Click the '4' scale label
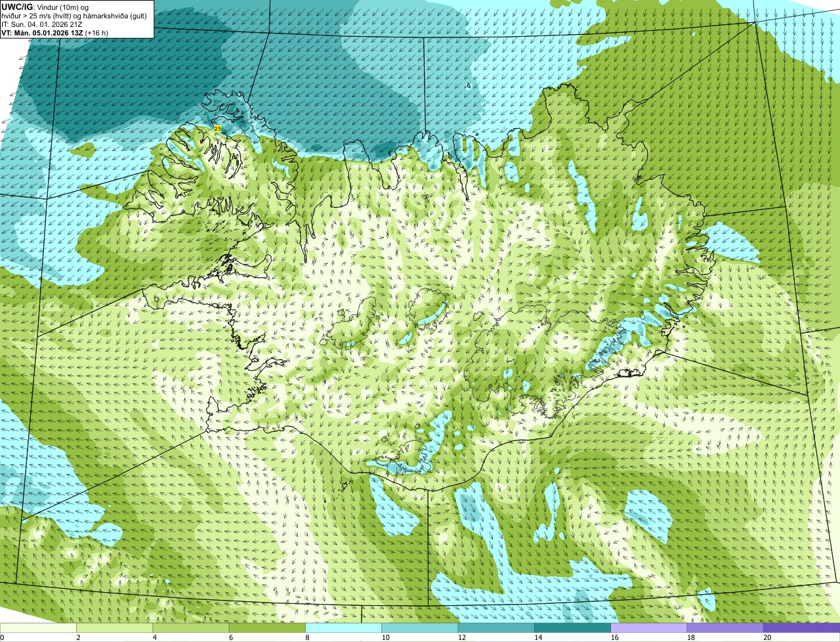 pos(154,637)
